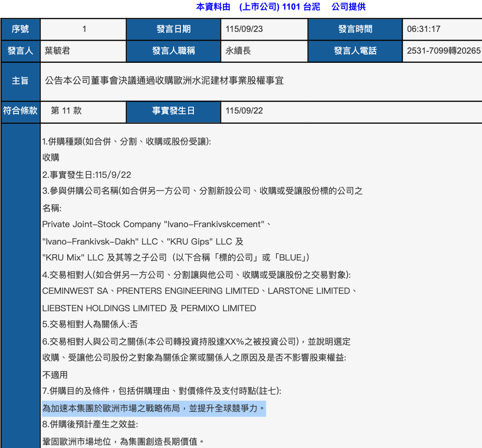Screen dimensions: 482x448
Task: Click the '發言時間' header cell
Action: (x=355, y=29)
